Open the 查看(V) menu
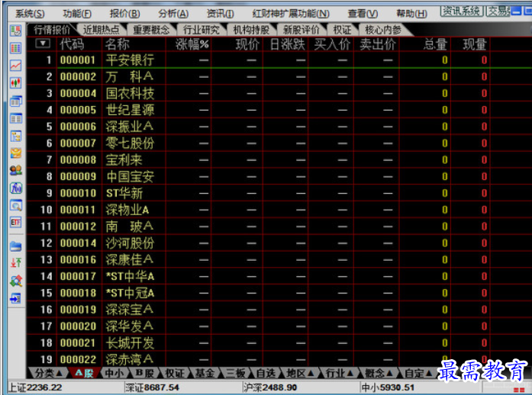 (363, 14)
